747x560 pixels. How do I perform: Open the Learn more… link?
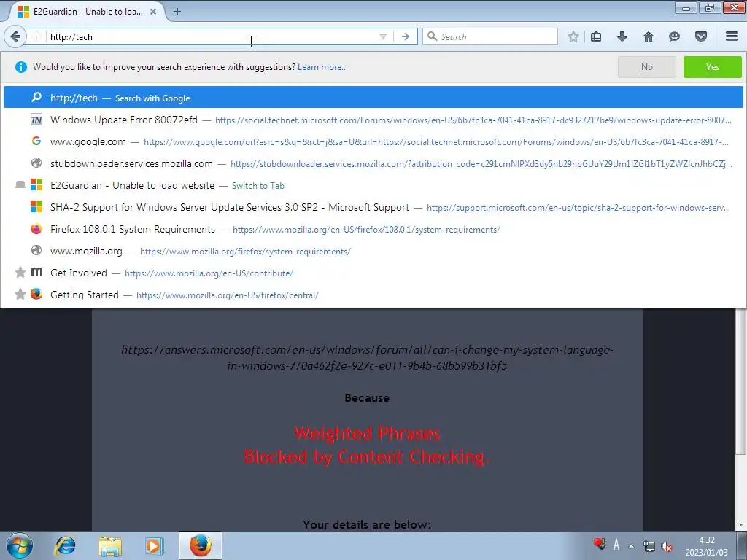(322, 67)
